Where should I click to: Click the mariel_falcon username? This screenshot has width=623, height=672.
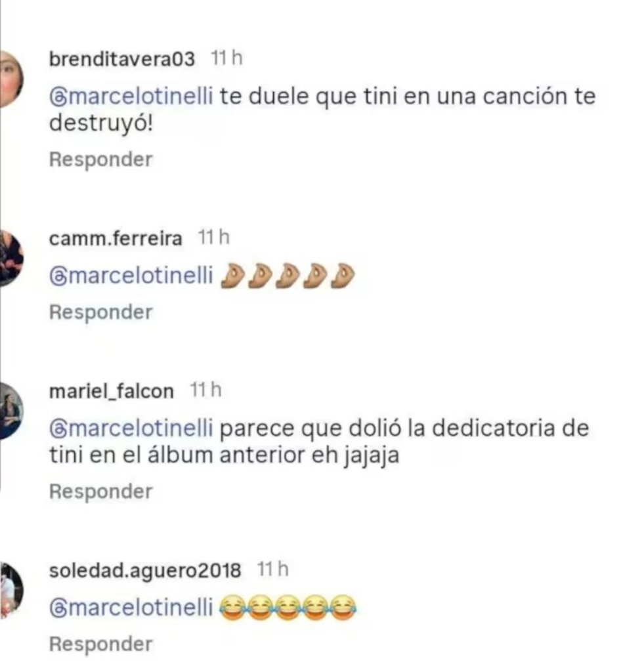coord(112,391)
